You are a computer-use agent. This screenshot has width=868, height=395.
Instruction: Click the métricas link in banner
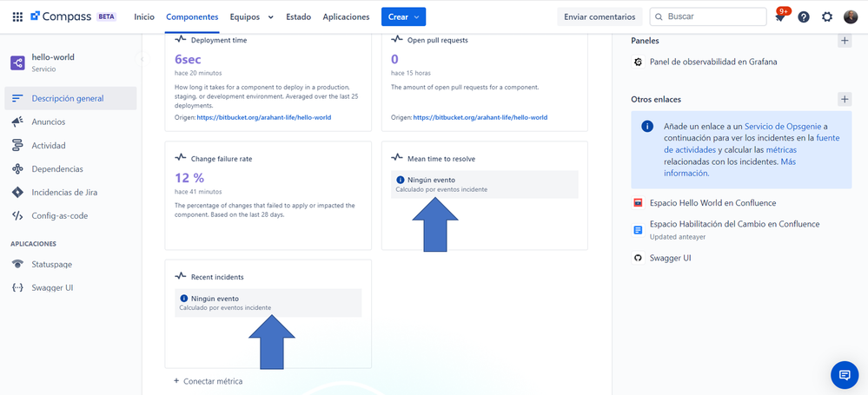781,150
